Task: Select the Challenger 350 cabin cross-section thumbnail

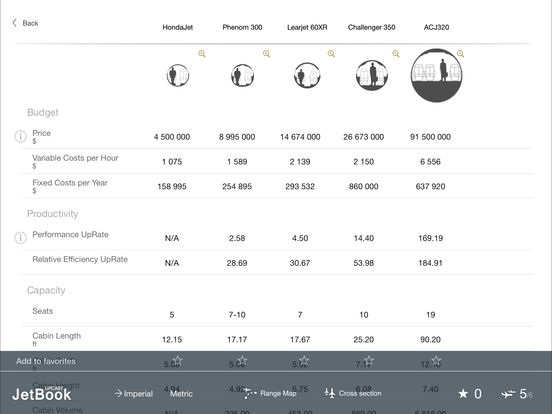Action: [x=372, y=75]
